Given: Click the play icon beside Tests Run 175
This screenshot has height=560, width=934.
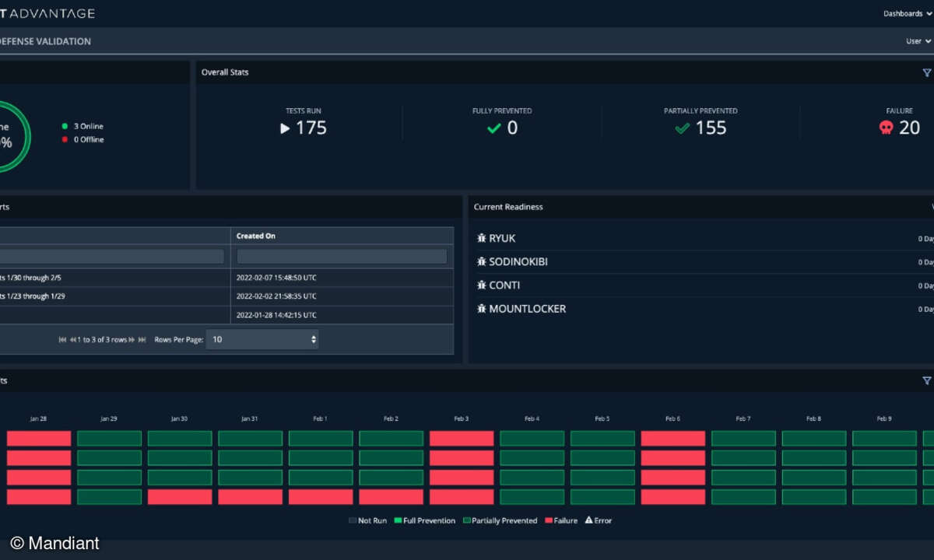Looking at the screenshot, I should [x=285, y=128].
